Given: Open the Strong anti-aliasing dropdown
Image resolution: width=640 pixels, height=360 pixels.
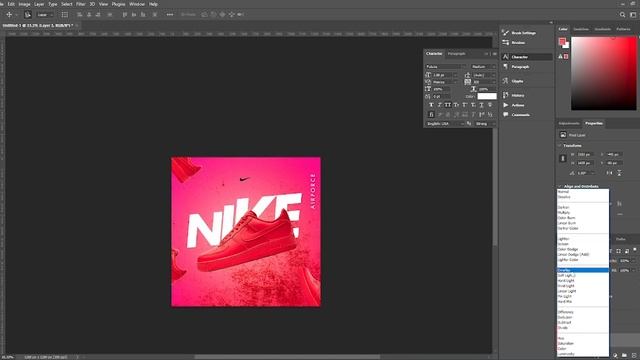Looking at the screenshot, I should click(x=486, y=124).
